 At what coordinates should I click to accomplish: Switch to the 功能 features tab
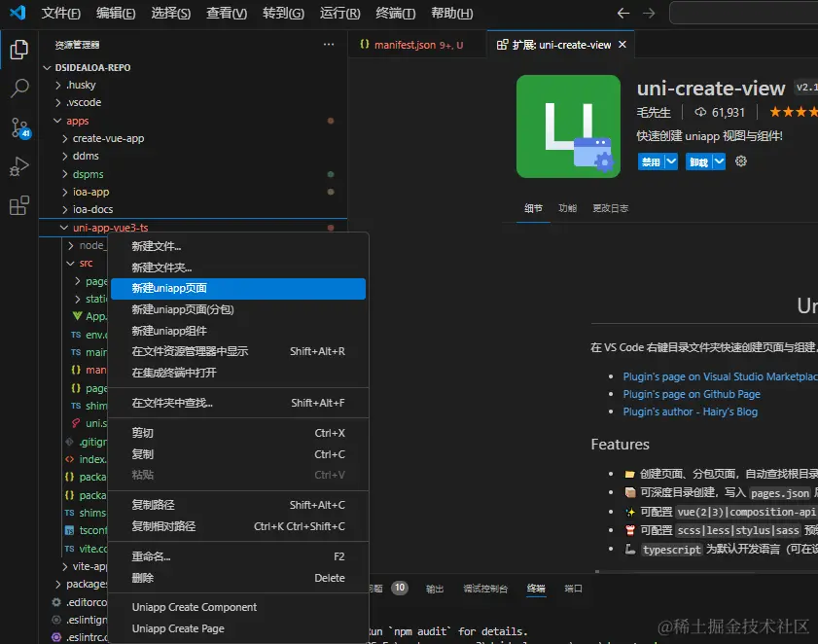pos(568,209)
